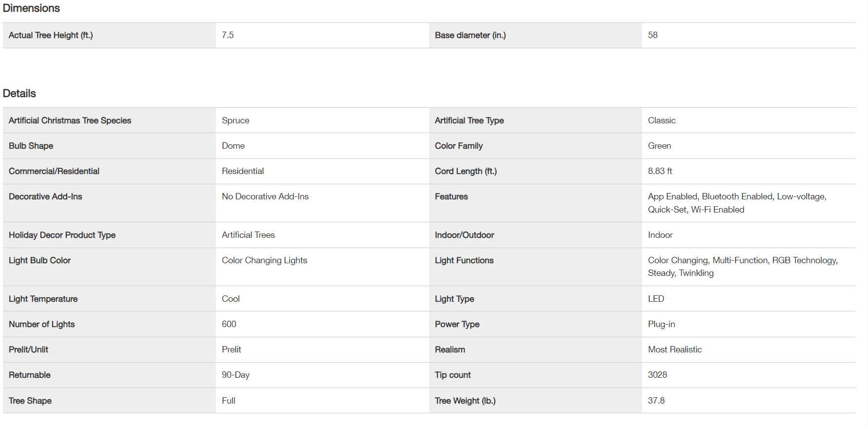Screen dimensions: 868x426
Task: Select the Bulb Shape Dome value
Action: coord(233,146)
